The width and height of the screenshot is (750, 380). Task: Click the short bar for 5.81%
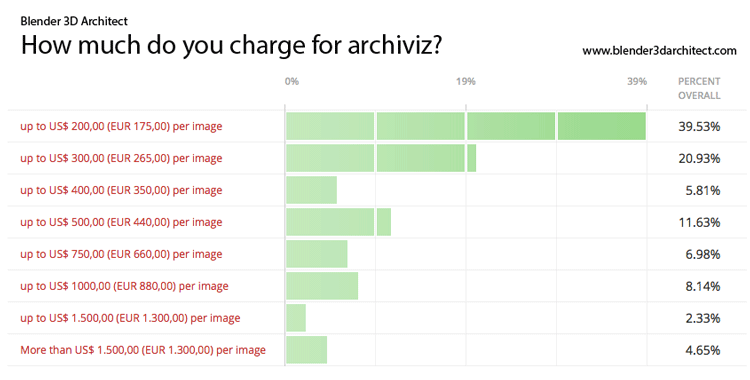311,190
